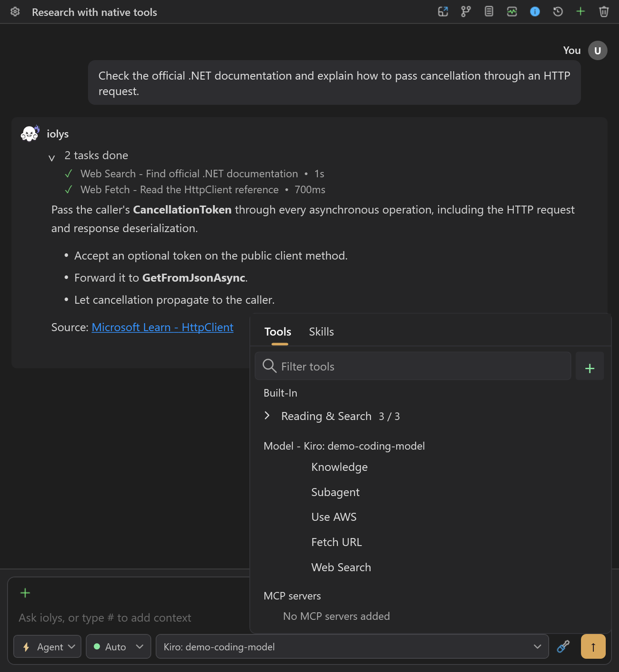Delete the chat with trash icon

(604, 12)
